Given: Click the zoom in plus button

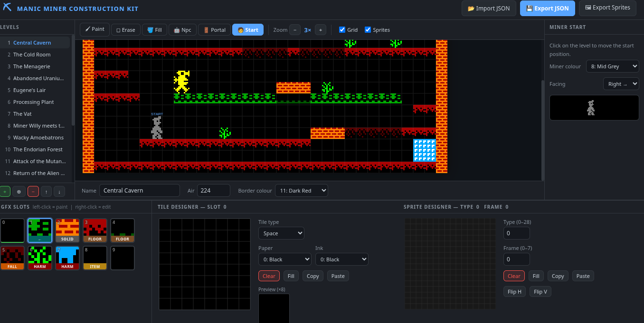Looking at the screenshot, I should [x=321, y=30].
